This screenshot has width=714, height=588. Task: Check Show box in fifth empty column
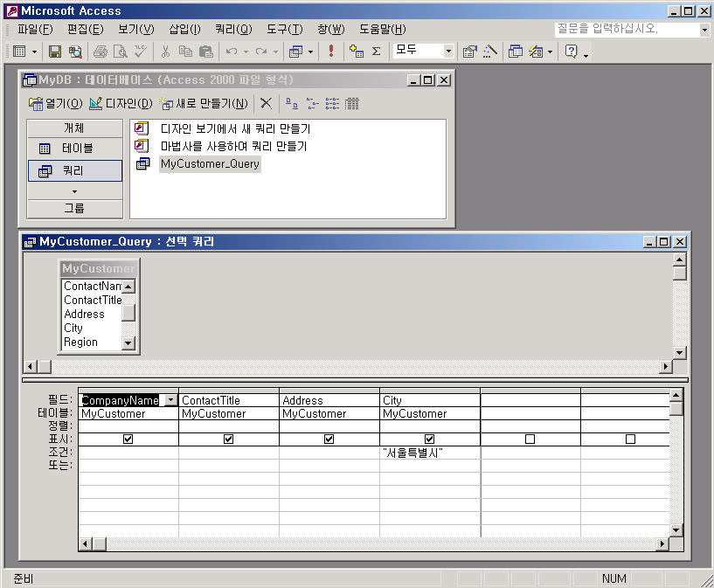pyautogui.click(x=530, y=439)
